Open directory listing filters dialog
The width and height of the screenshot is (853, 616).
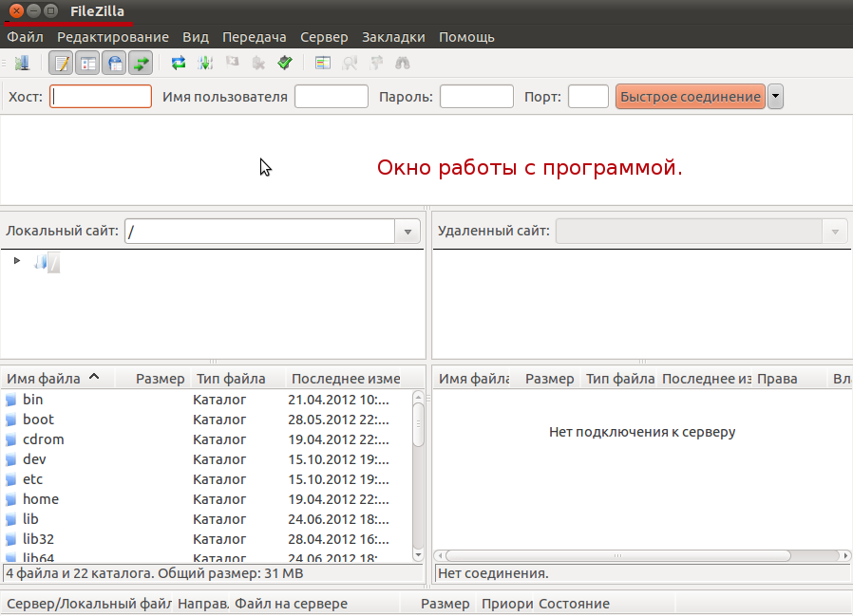(x=323, y=63)
